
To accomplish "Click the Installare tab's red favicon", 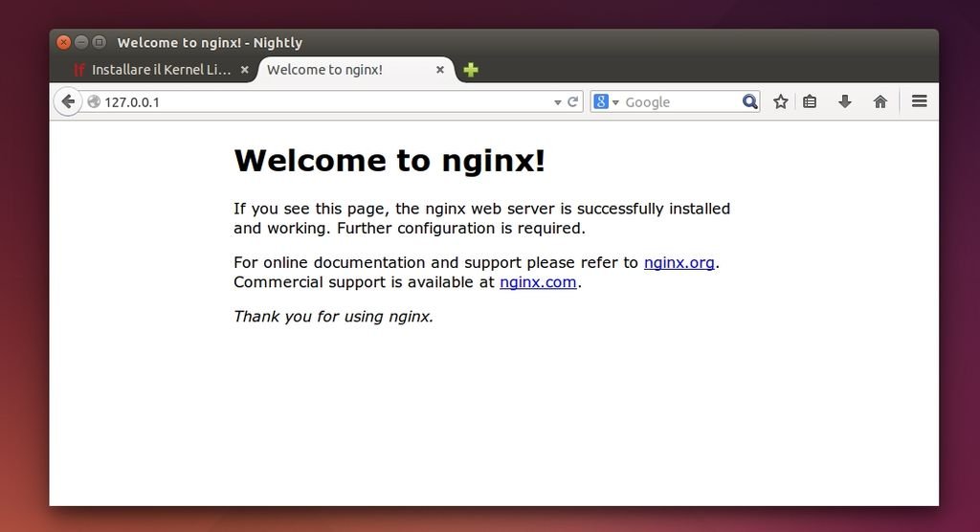I will [79, 70].
